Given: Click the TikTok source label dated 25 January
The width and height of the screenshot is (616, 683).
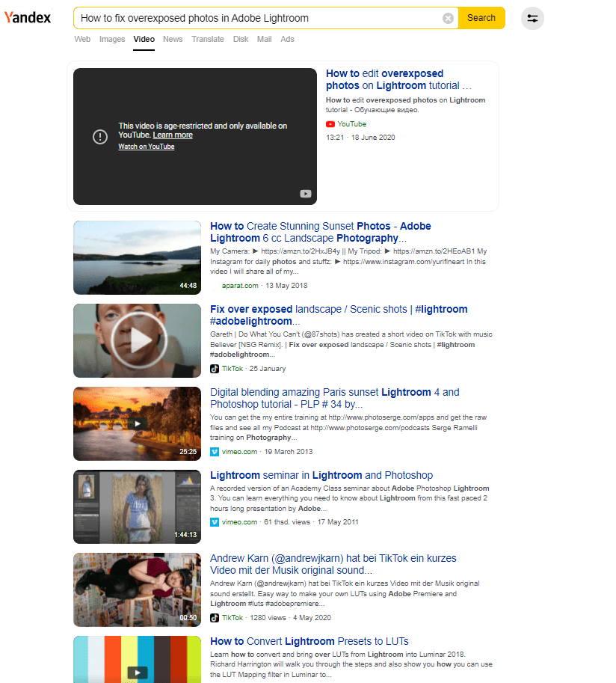Looking at the screenshot, I should click(x=232, y=369).
